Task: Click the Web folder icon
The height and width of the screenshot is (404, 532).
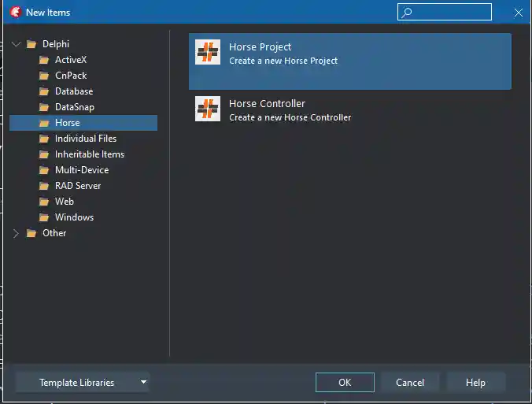Action: [44, 202]
